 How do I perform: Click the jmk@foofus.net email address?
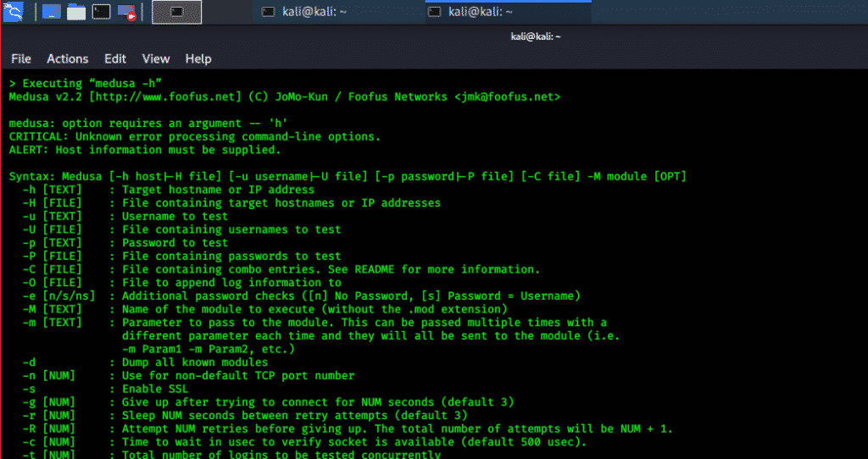[508, 97]
